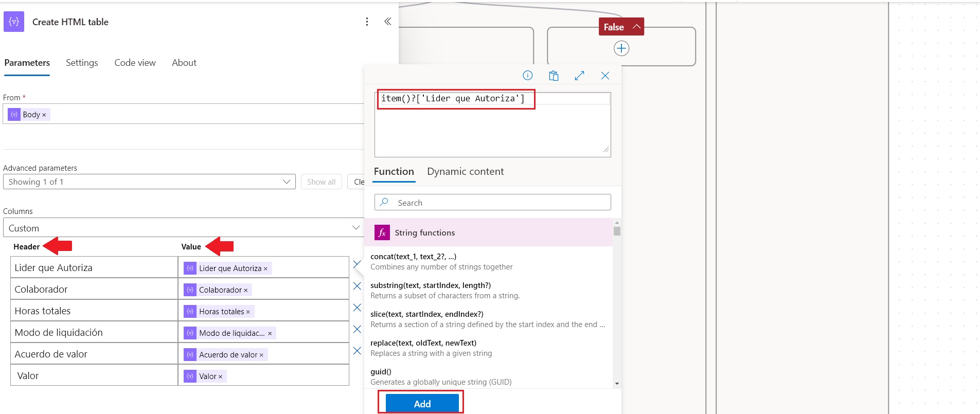Viewport: 980px width, 414px height.
Task: Delete the Colaborador column row
Action: tap(357, 286)
